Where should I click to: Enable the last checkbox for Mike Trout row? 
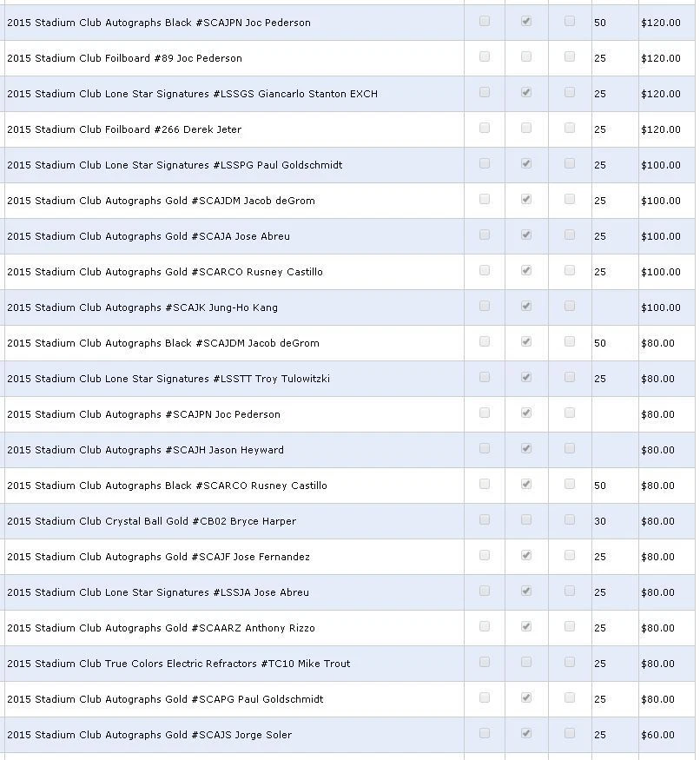coord(570,662)
